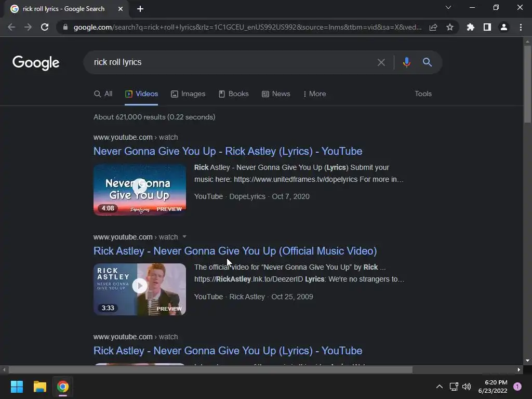Click the vertical scrollbar thumb
Screen dimensions: 532x399
click(527, 84)
